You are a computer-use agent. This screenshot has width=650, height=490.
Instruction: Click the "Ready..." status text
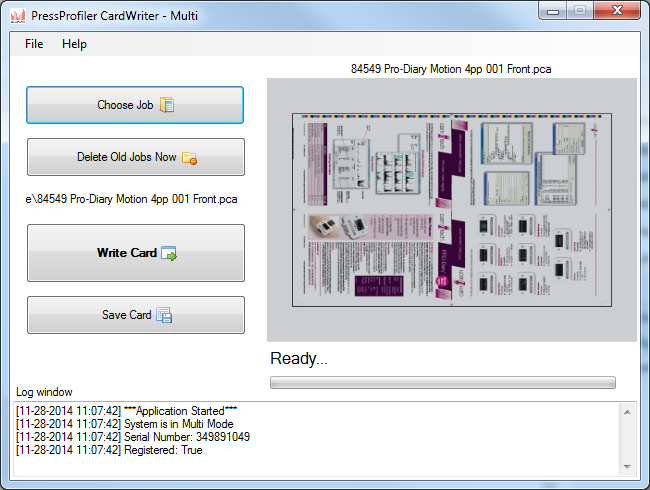pos(299,359)
